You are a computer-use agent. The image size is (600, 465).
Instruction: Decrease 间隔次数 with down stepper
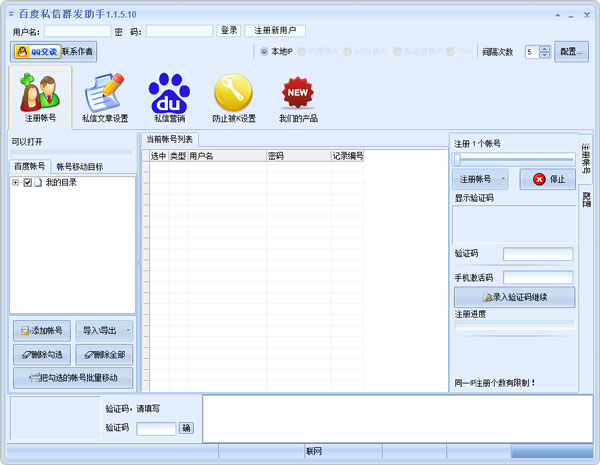click(x=545, y=55)
